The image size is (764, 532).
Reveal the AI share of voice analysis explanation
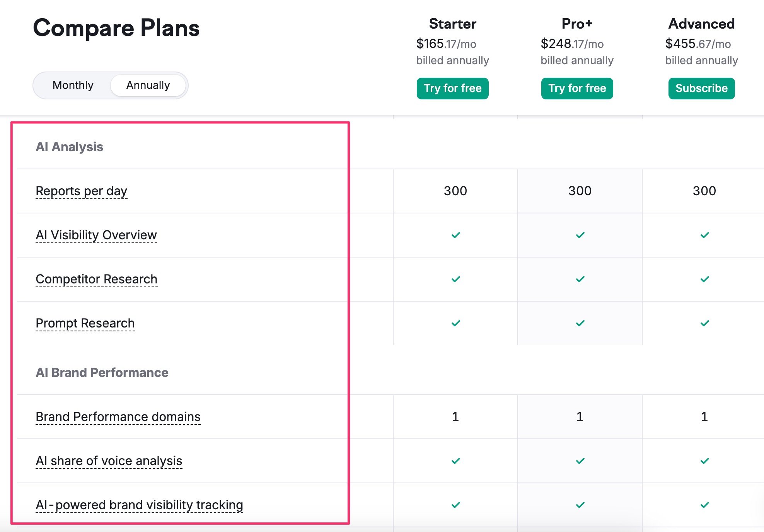tap(109, 460)
